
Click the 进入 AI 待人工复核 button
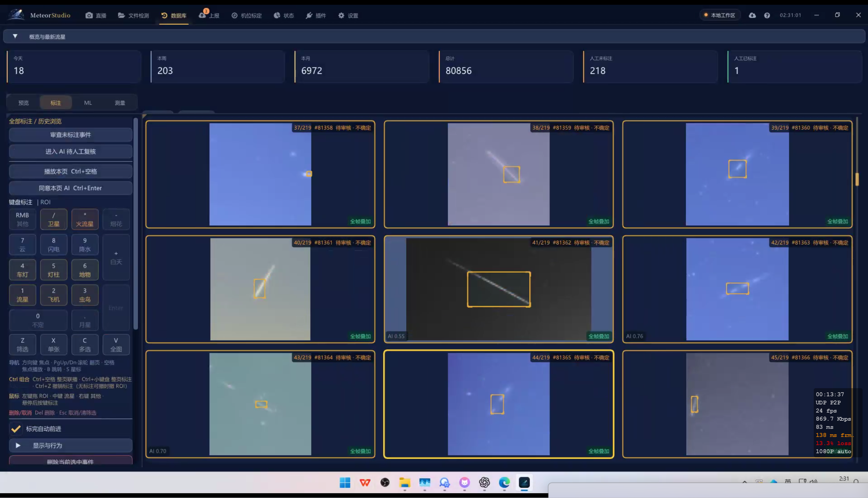click(x=71, y=152)
